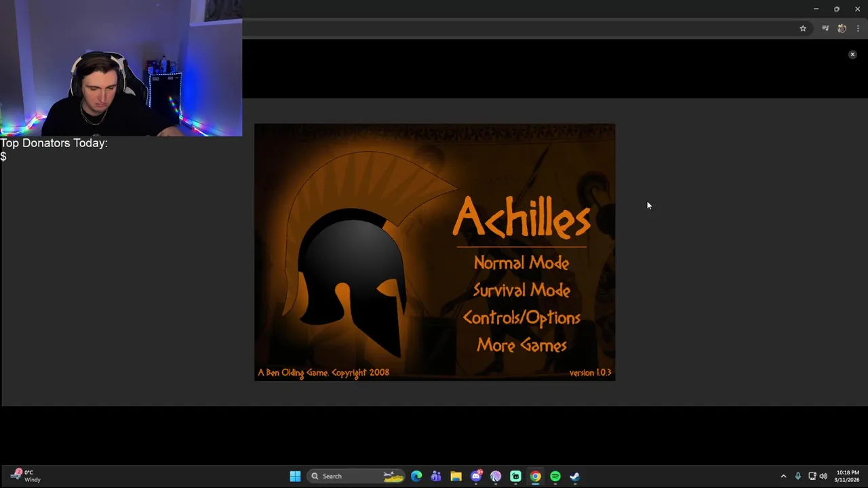
Task: Open Controls/Options in Achilles menu
Action: coord(521,318)
